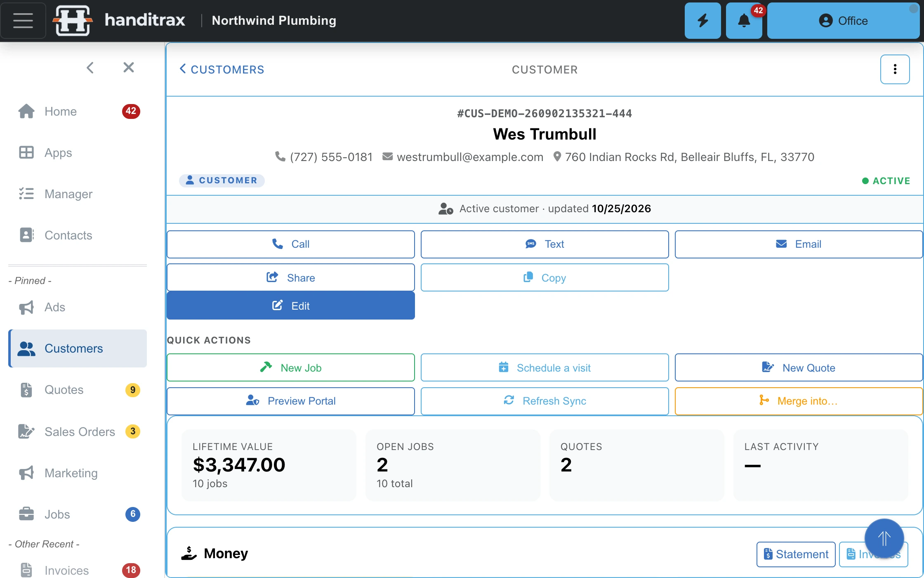Close the sidebar with the X icon
Screen dimensions: 924x578
coord(129,67)
